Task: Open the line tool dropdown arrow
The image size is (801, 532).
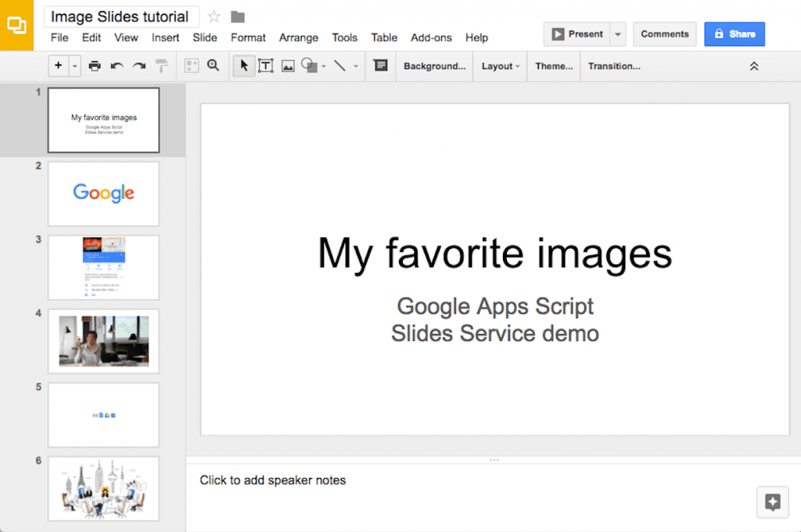Action: (x=356, y=66)
